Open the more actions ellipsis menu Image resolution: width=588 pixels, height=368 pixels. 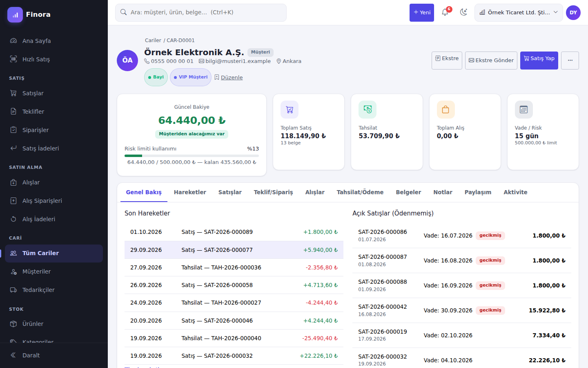tap(570, 61)
